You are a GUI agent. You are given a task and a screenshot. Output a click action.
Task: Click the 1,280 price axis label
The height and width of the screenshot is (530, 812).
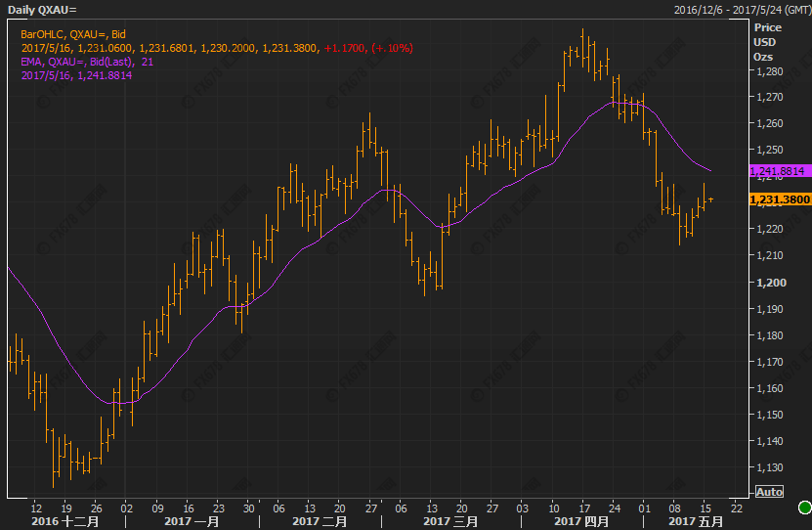click(769, 71)
